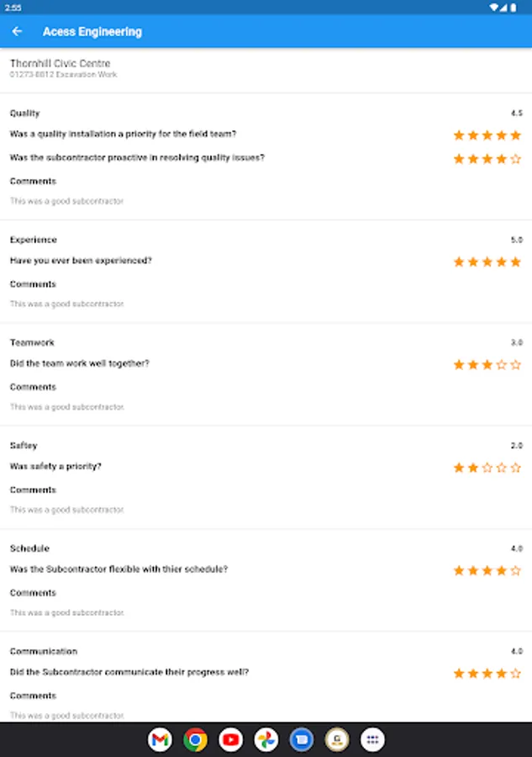Image resolution: width=532 pixels, height=757 pixels.
Task: Tap the back arrow in the app bar
Action: tap(18, 31)
